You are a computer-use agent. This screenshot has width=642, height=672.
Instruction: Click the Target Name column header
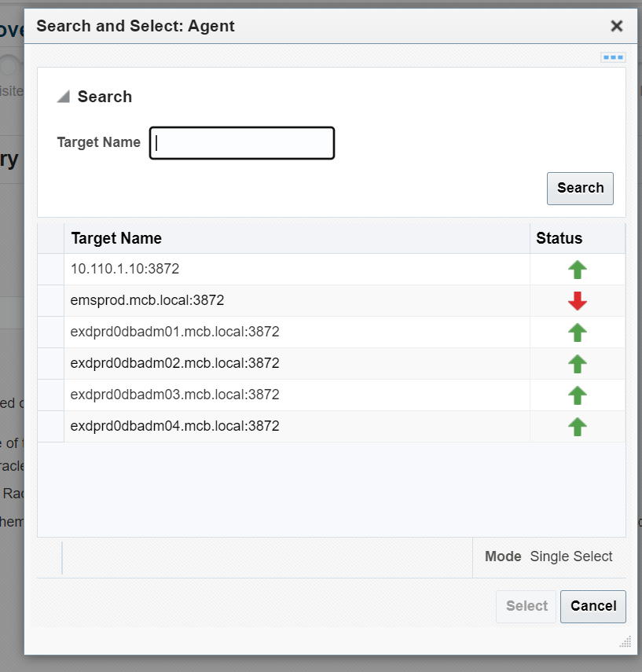(116, 238)
